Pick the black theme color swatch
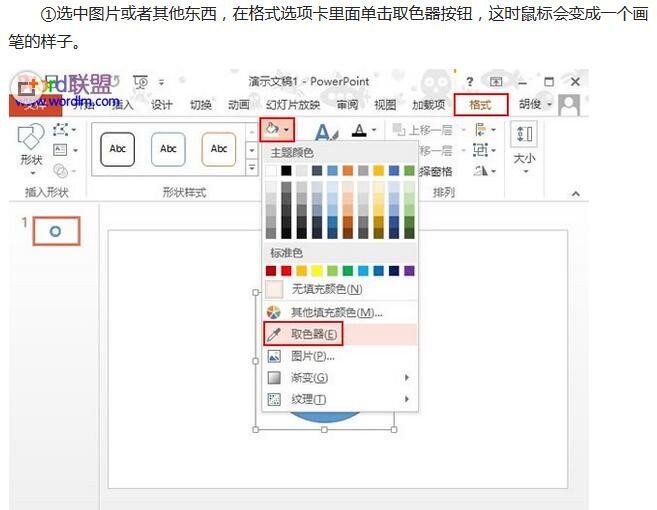657x510 pixels. (286, 170)
